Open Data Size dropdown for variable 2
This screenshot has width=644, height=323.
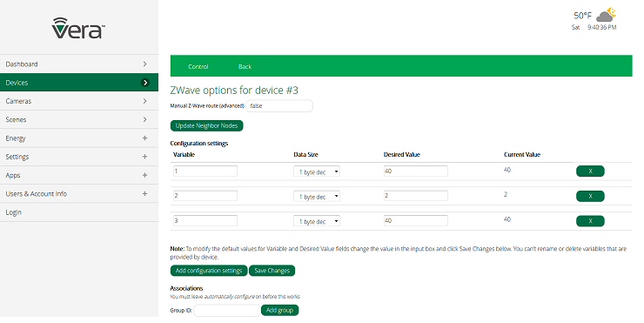pos(317,197)
